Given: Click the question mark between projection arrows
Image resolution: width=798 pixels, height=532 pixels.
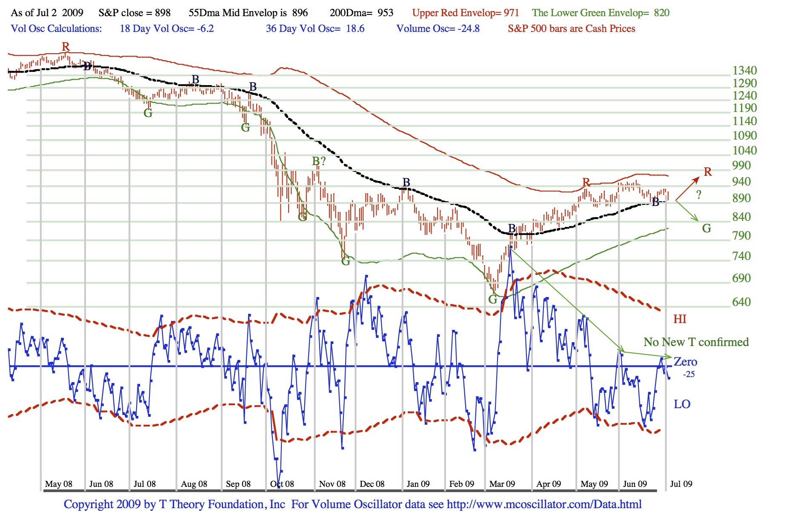Looking at the screenshot, I should [x=698, y=195].
